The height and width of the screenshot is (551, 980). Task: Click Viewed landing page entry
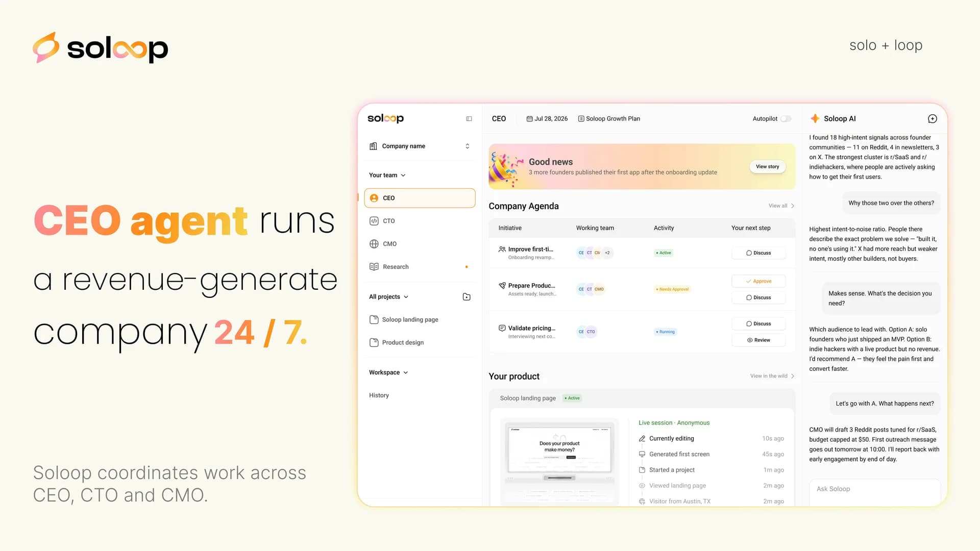coord(711,486)
